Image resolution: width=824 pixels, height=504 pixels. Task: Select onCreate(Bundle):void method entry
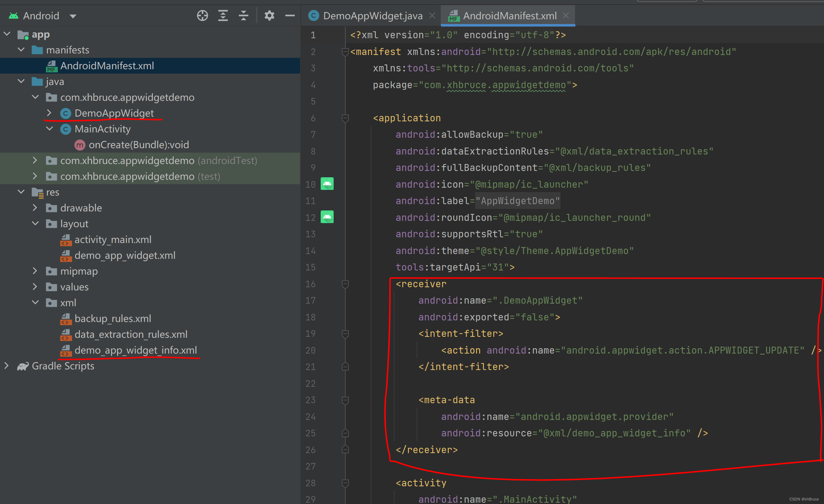[138, 145]
